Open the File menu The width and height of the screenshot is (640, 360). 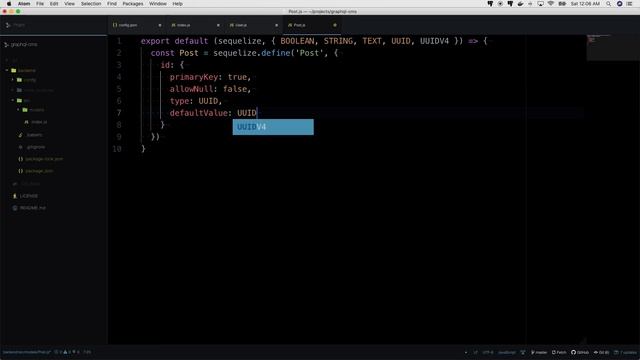(40, 4)
